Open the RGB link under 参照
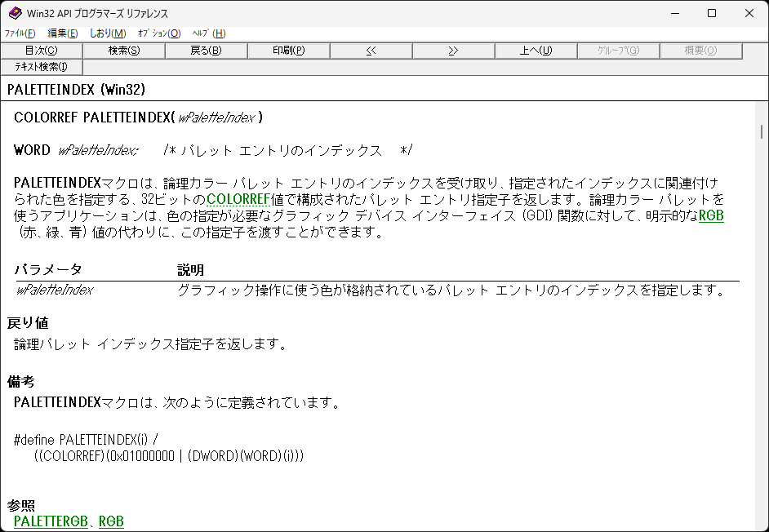 tap(111, 521)
